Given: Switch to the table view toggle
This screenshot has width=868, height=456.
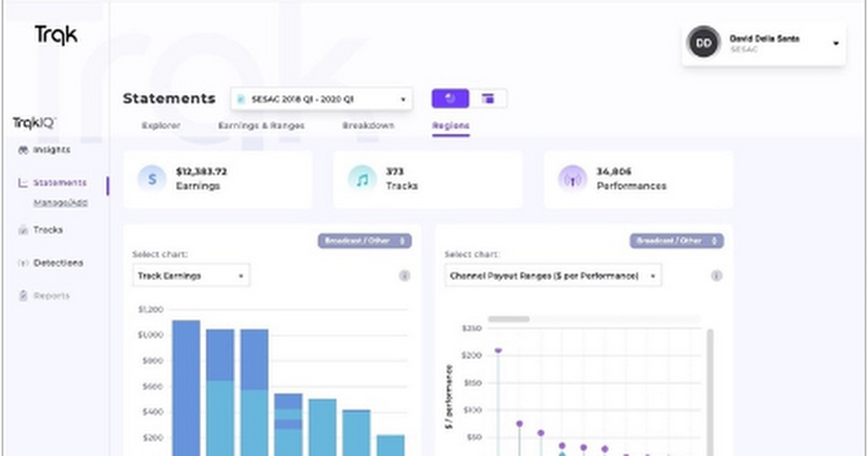Looking at the screenshot, I should [488, 98].
